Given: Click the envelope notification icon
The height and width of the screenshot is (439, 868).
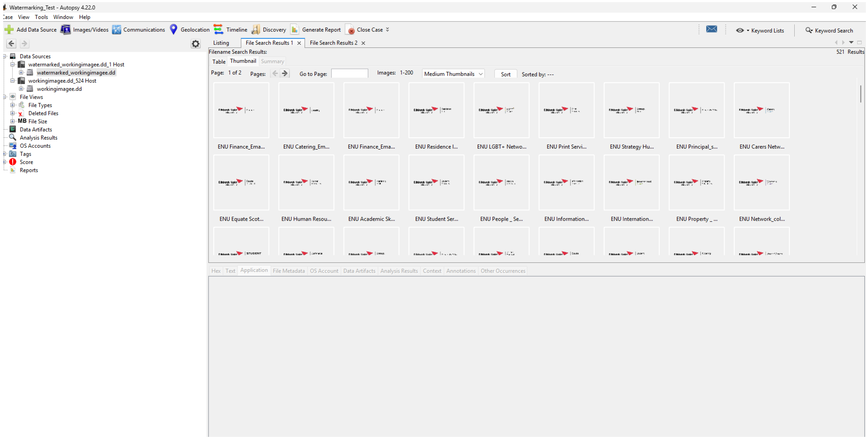Looking at the screenshot, I should coord(711,29).
